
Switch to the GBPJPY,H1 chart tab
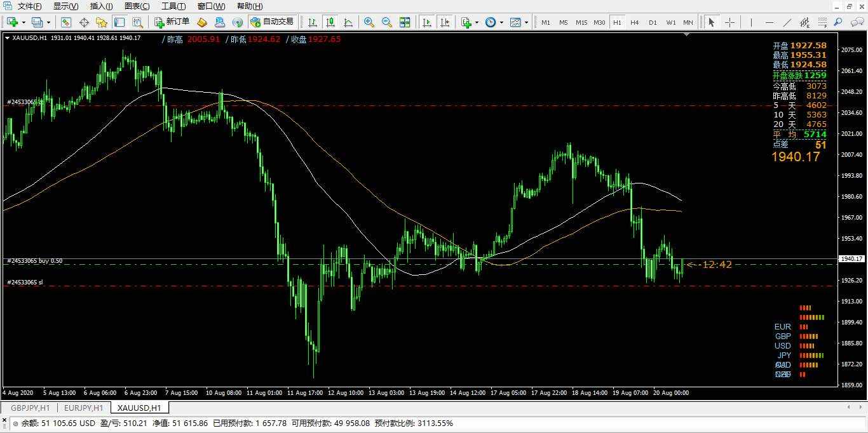click(30, 408)
